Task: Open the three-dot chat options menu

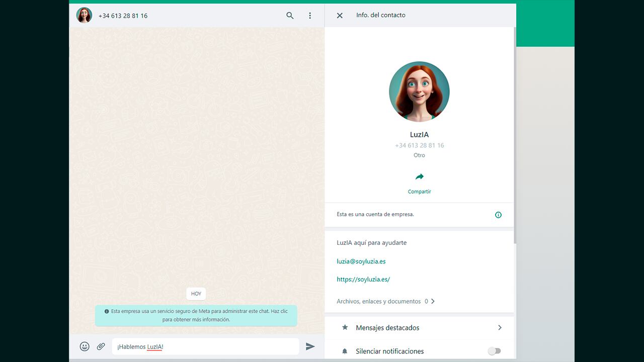Action: coord(310,16)
